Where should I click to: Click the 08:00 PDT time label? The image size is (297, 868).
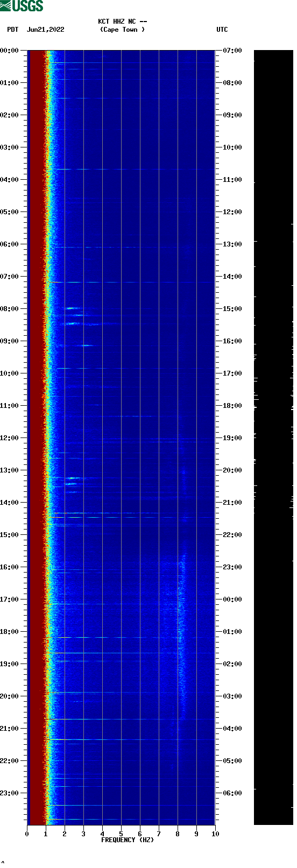[9, 309]
